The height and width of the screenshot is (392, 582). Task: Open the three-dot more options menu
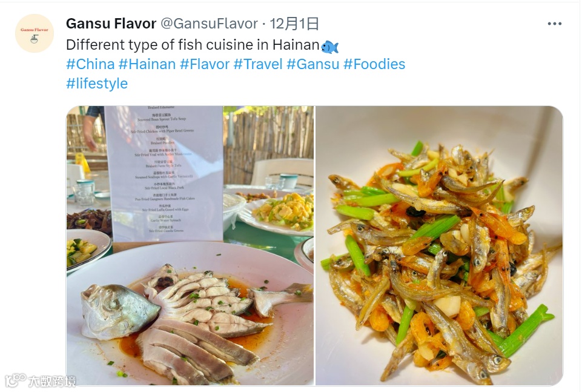coord(554,24)
